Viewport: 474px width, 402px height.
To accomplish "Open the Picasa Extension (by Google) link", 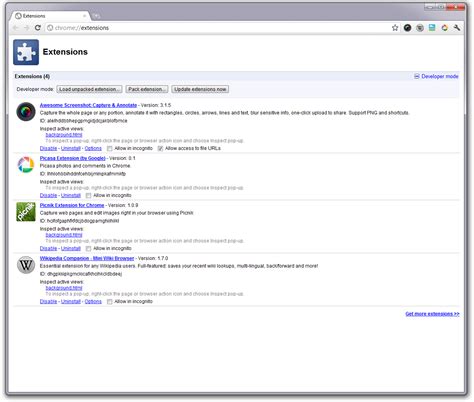I will point(73,158).
